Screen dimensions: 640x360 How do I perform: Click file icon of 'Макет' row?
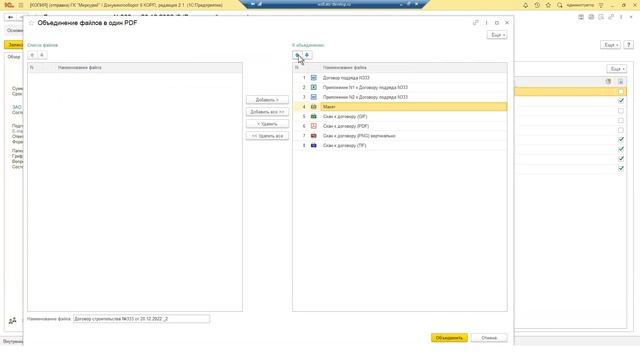pos(313,107)
